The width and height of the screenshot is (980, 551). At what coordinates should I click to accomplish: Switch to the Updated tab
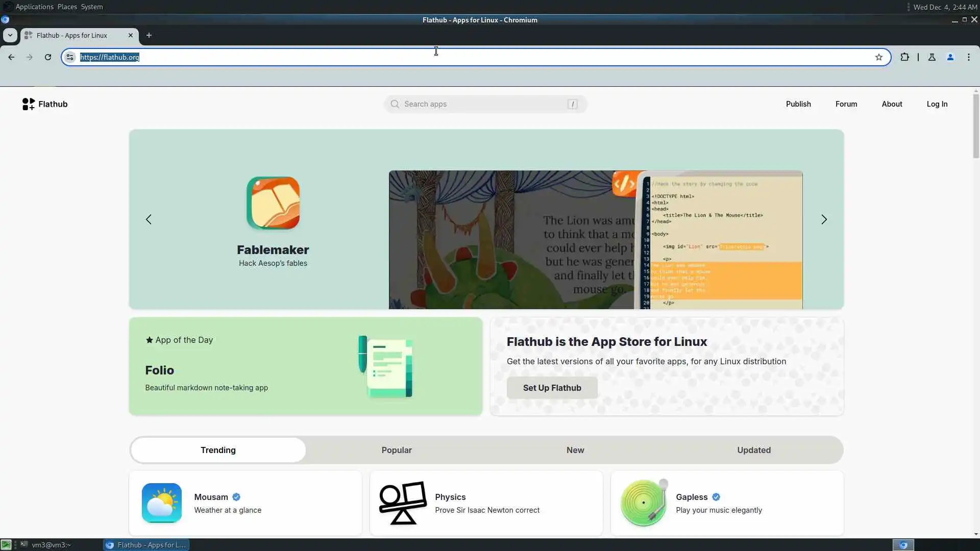(x=753, y=450)
